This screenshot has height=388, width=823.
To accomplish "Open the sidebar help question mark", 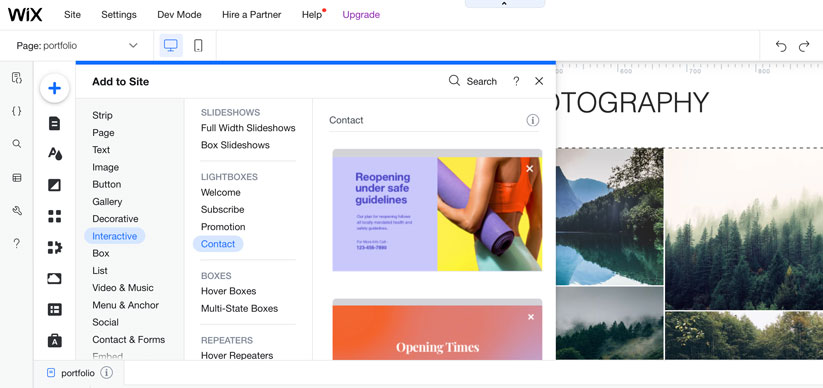I will (17, 244).
